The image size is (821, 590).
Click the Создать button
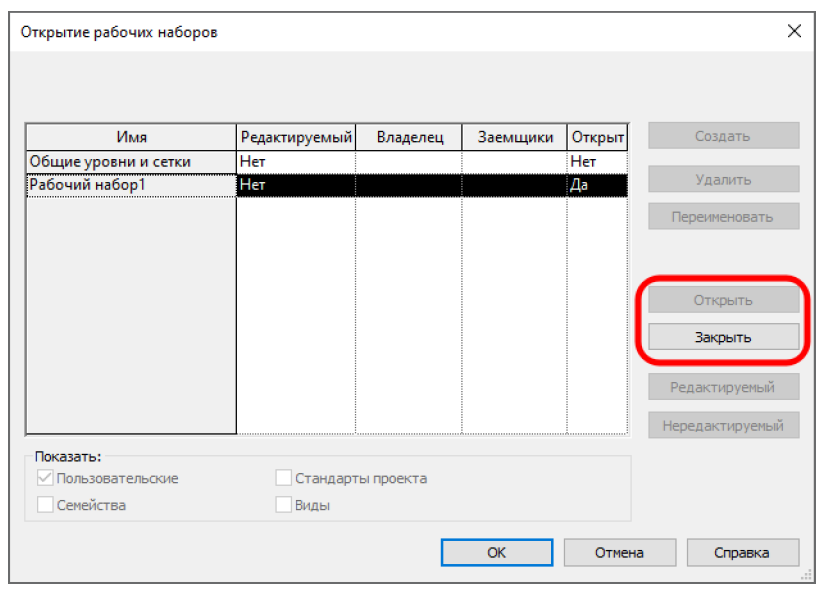tap(723, 136)
